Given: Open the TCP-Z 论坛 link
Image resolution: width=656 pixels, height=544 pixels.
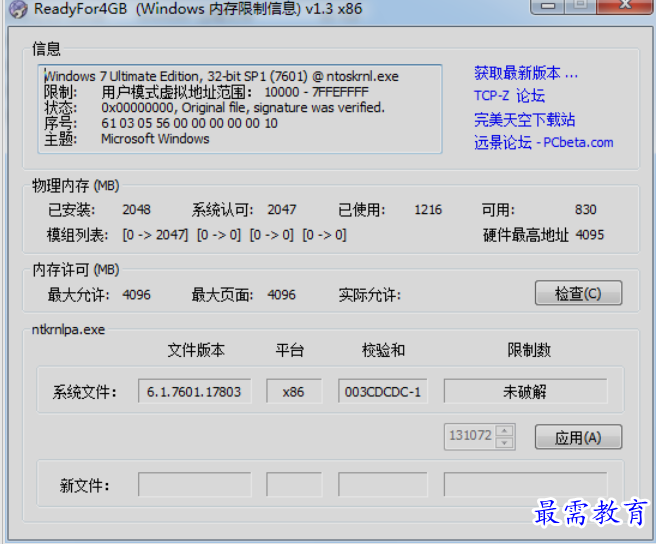Looking at the screenshot, I should click(509, 96).
